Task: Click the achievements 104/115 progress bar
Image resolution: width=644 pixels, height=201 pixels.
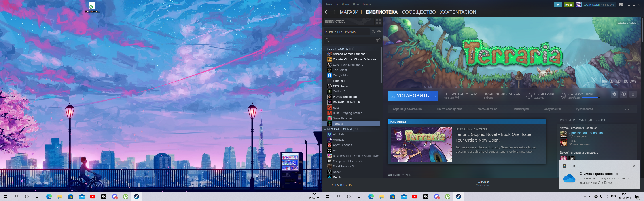Action: [x=591, y=98]
